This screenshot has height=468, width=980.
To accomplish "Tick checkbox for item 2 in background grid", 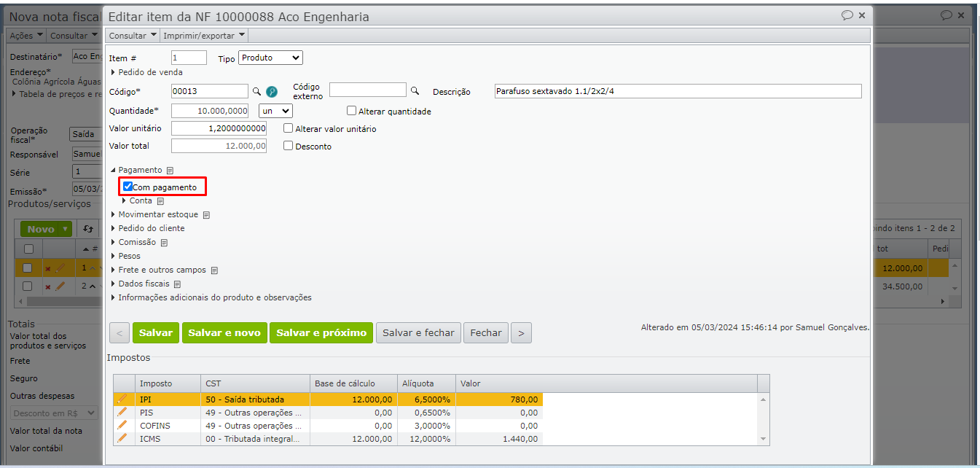I will pos(28,286).
